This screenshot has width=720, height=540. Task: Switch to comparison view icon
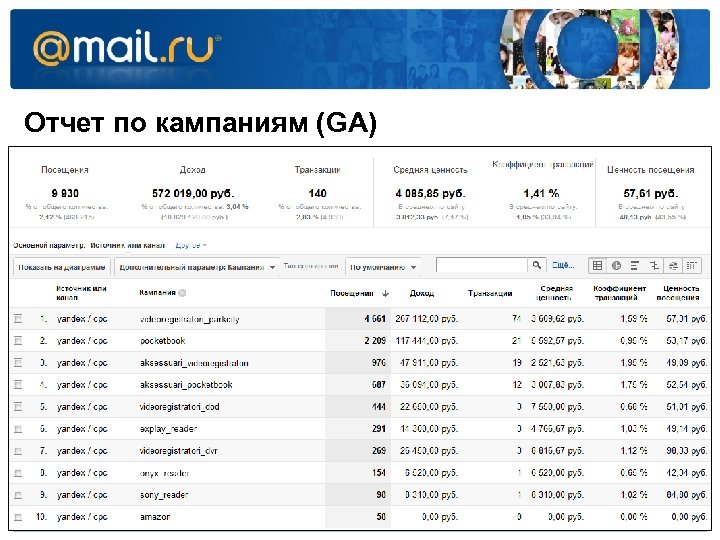(x=654, y=266)
